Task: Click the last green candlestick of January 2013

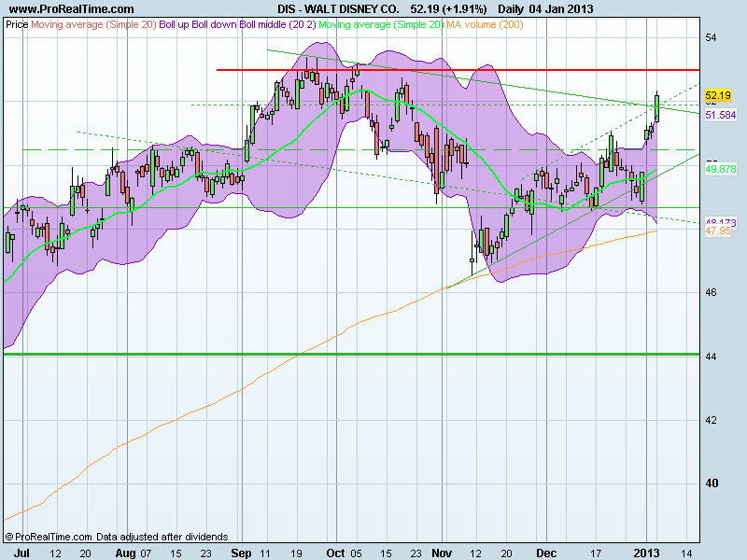Action: tap(657, 108)
